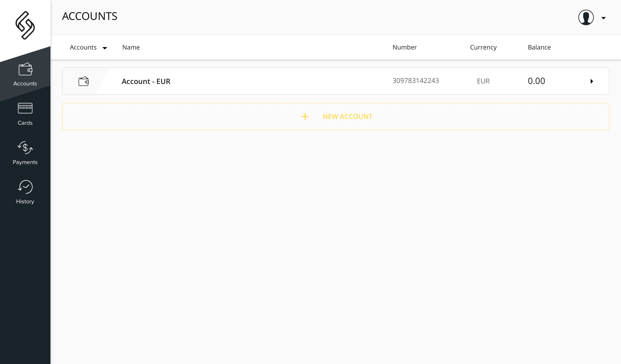Click the Account-EUR row to open it
The height and width of the screenshot is (364, 621).
click(x=336, y=81)
